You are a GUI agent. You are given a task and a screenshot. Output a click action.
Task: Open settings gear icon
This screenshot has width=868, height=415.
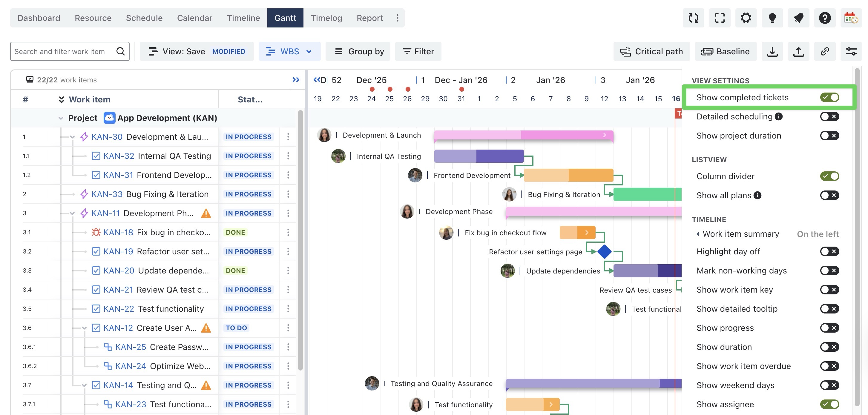click(x=746, y=18)
